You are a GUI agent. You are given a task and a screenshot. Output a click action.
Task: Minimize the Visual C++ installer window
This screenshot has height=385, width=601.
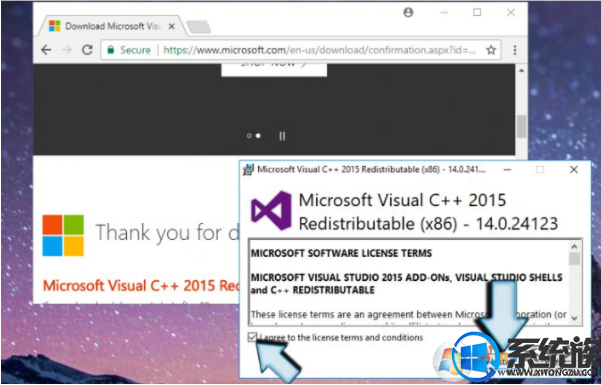click(507, 169)
